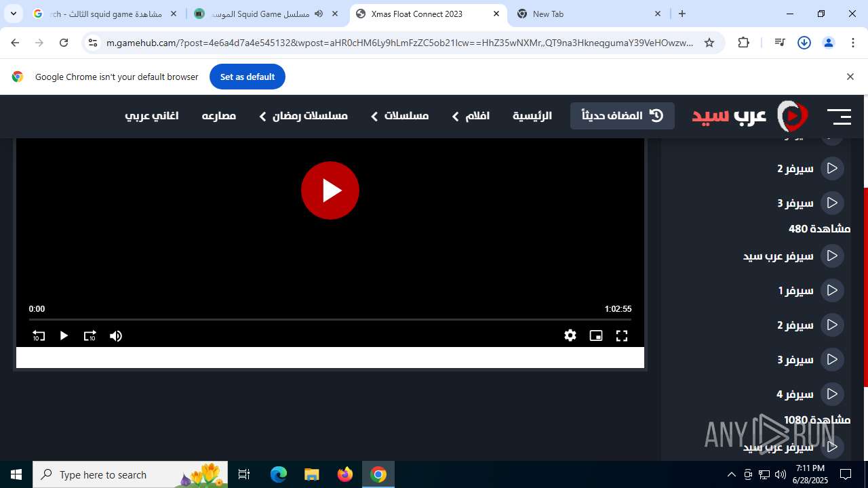
Task: Set Chrome as default browser
Action: 247,77
